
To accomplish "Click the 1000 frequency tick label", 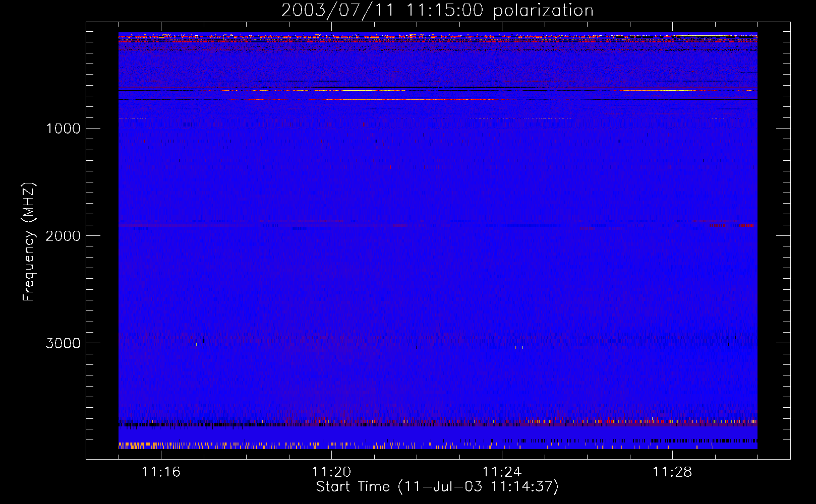I will [x=63, y=129].
